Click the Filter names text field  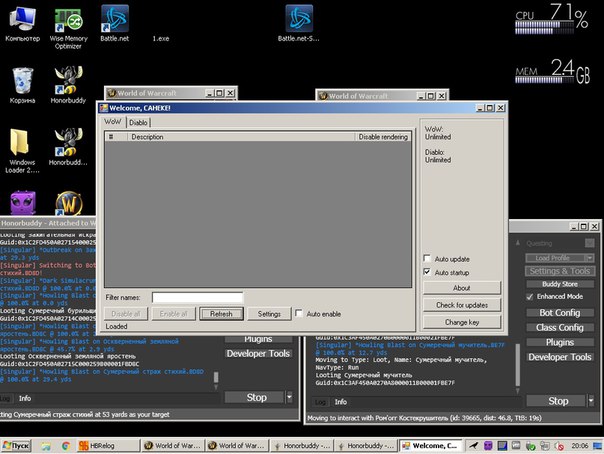point(197,297)
